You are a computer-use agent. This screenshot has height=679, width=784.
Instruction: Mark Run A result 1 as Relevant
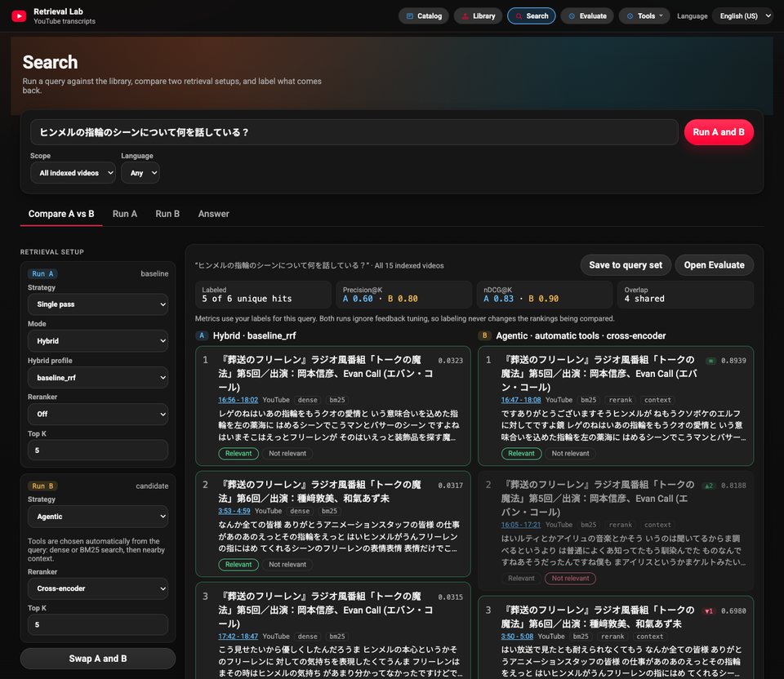pyautogui.click(x=238, y=453)
